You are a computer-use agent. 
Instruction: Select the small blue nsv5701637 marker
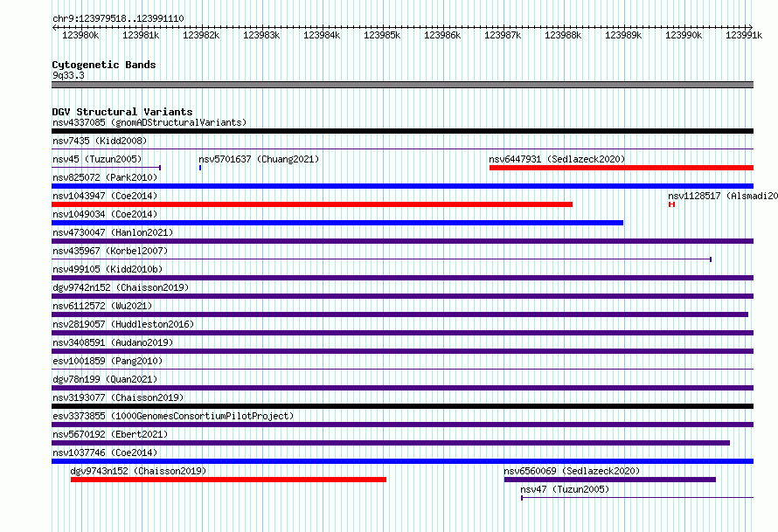[x=200, y=168]
